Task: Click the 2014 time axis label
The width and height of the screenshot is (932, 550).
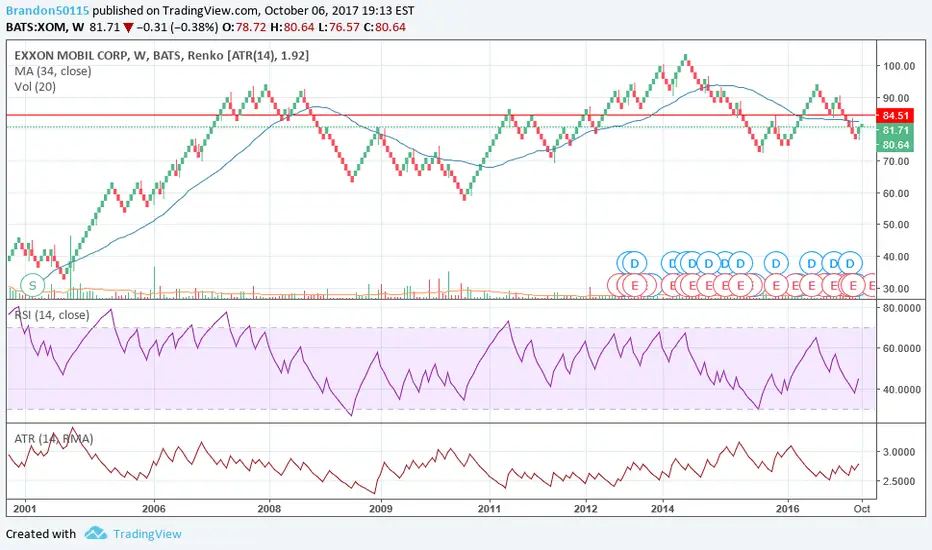Action: [663, 509]
